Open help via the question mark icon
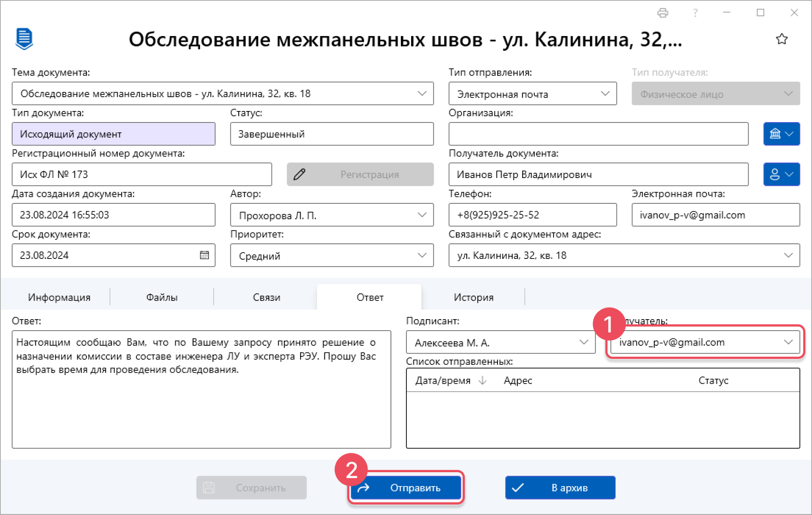 [695, 13]
